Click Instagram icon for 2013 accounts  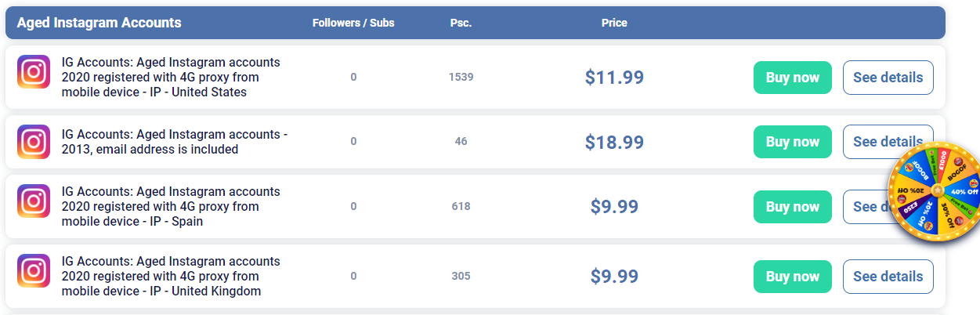[34, 142]
